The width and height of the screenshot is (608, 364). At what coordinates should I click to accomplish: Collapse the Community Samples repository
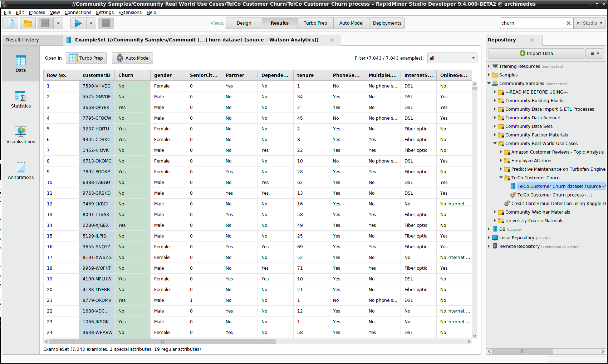pyautogui.click(x=489, y=83)
